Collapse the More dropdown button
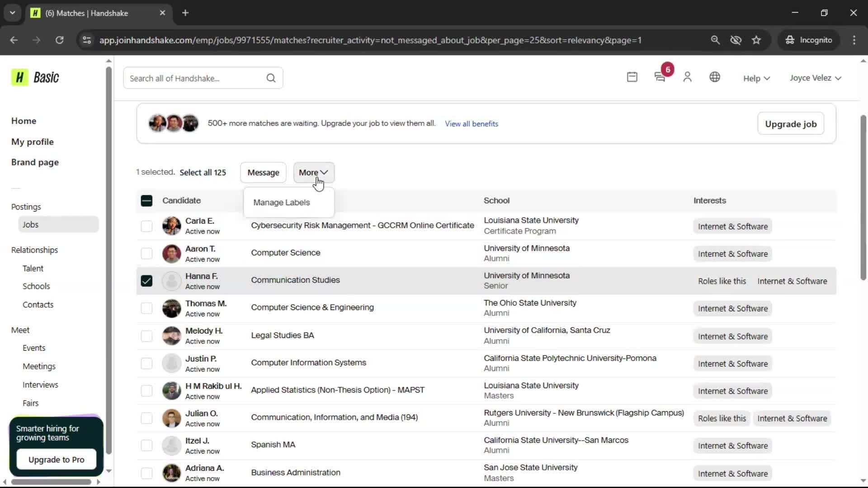This screenshot has height=488, width=868. coord(314,173)
